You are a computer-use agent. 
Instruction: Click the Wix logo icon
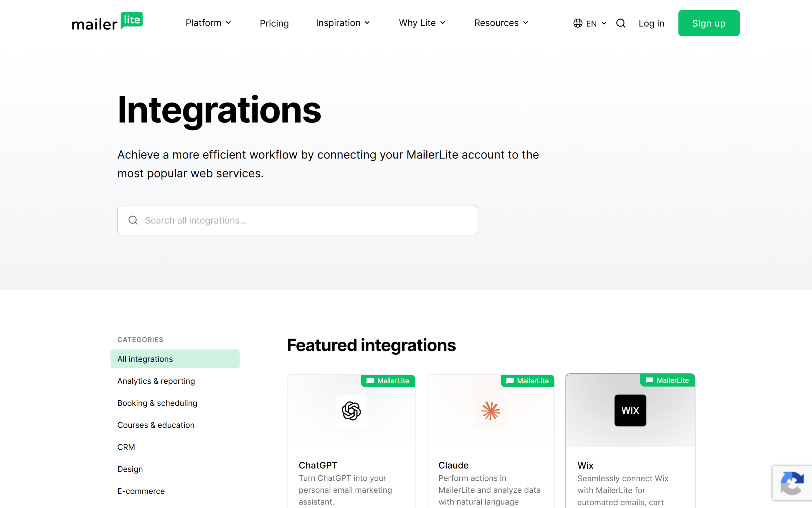tap(630, 410)
